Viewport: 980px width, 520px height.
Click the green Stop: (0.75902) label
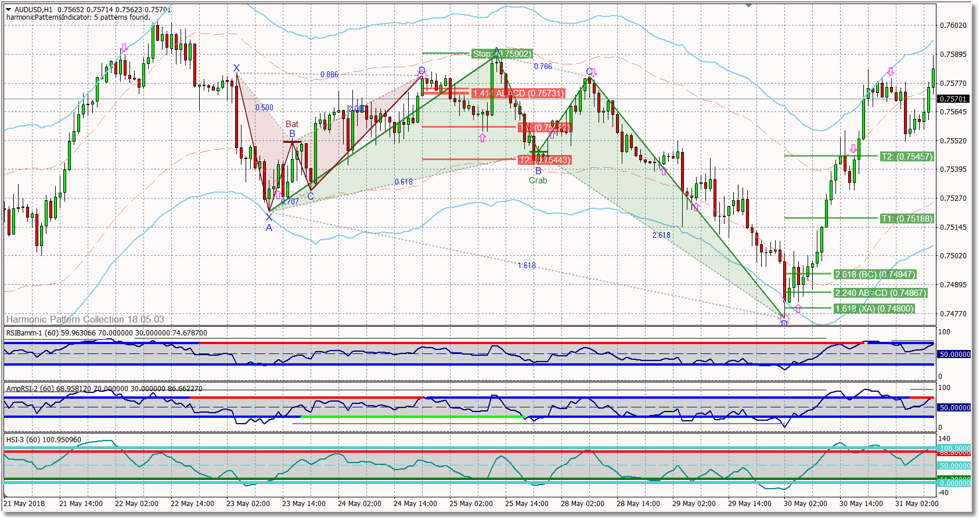pos(502,54)
